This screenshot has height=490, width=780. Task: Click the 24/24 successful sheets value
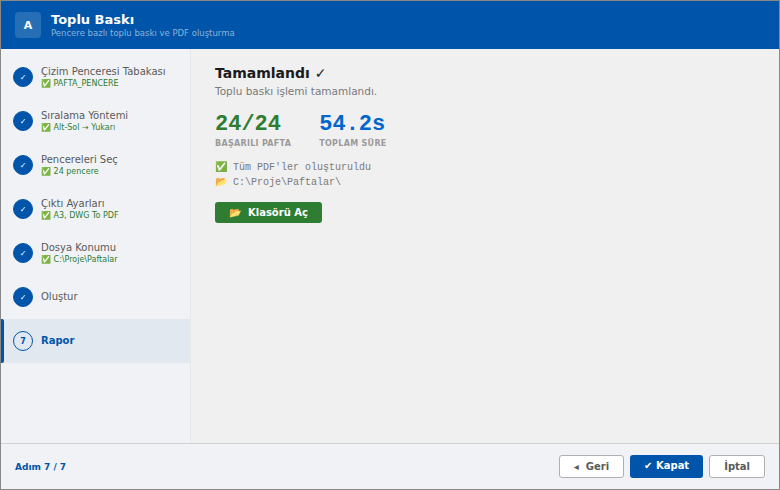(248, 123)
